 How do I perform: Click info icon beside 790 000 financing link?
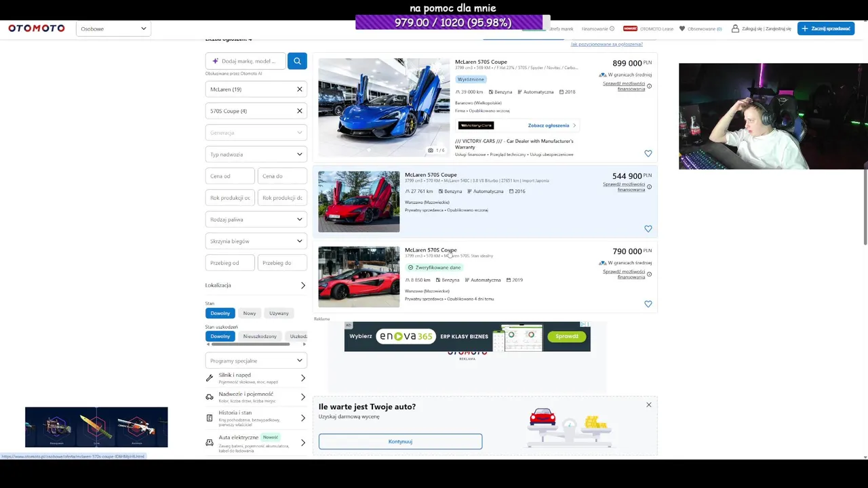(649, 274)
